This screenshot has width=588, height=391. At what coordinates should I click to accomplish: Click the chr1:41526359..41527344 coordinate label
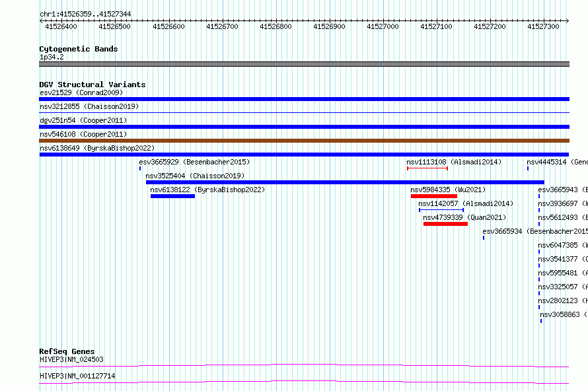tap(85, 15)
